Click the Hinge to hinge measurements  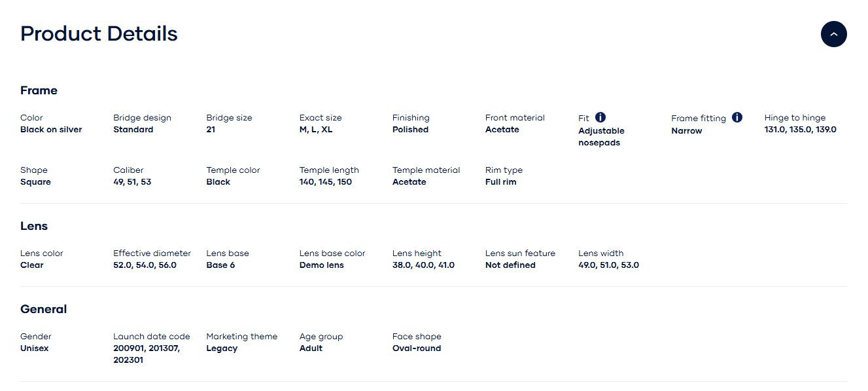[800, 130]
